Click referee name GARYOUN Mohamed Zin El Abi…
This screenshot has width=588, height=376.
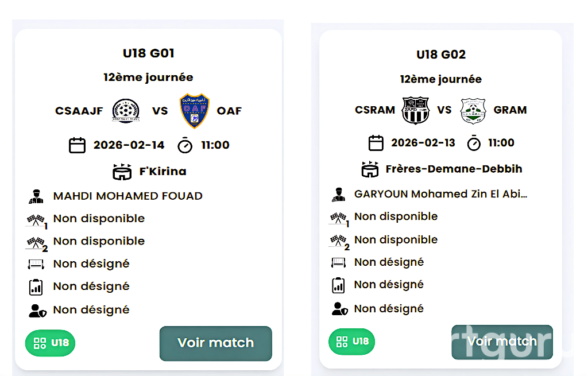440,194
